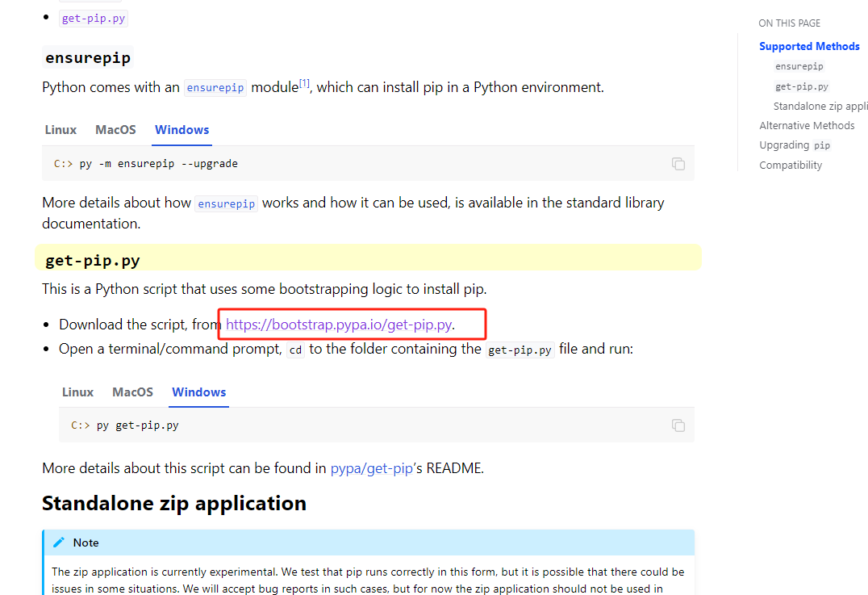Click the inline 'cd' code snippet
Viewport: 868px width, 595px height.
[x=295, y=350]
